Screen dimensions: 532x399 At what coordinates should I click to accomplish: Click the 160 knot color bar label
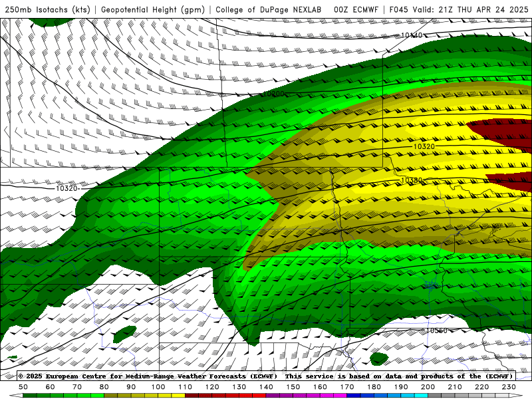point(320,387)
